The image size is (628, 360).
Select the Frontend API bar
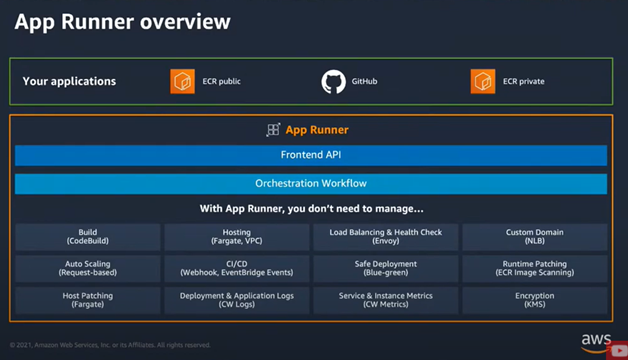pos(311,155)
